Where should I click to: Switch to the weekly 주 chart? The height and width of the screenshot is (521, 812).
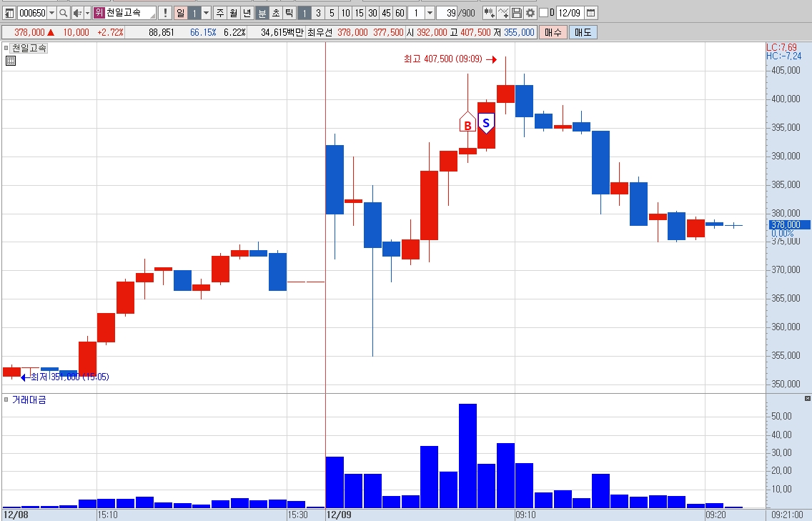point(220,13)
